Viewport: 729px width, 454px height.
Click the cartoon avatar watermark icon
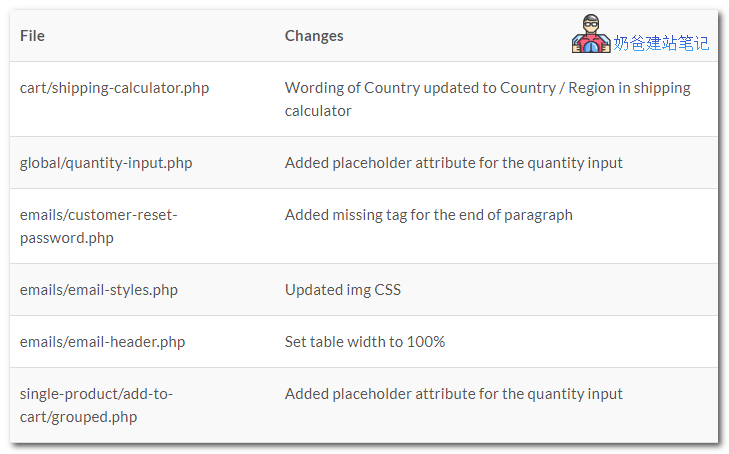[590, 35]
